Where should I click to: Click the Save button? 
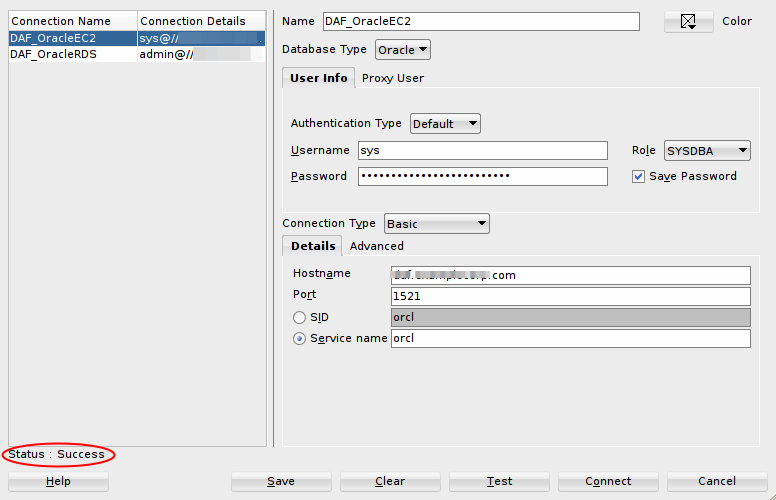[281, 481]
